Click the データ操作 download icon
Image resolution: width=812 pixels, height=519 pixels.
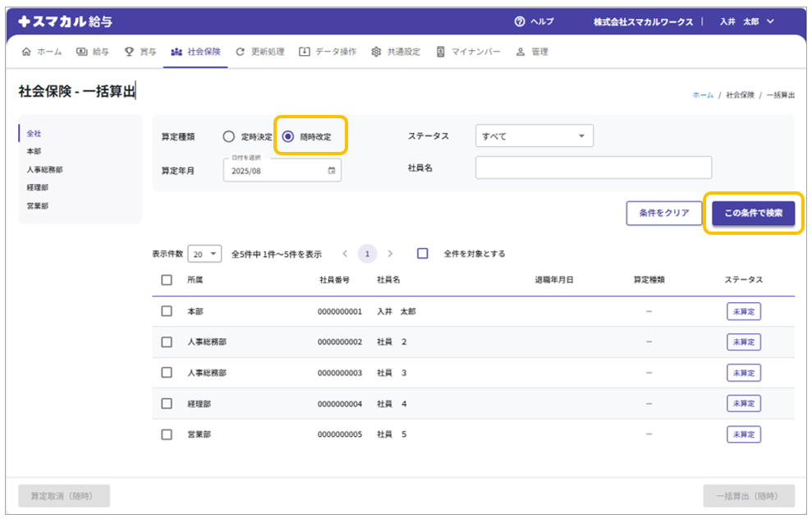(x=305, y=52)
